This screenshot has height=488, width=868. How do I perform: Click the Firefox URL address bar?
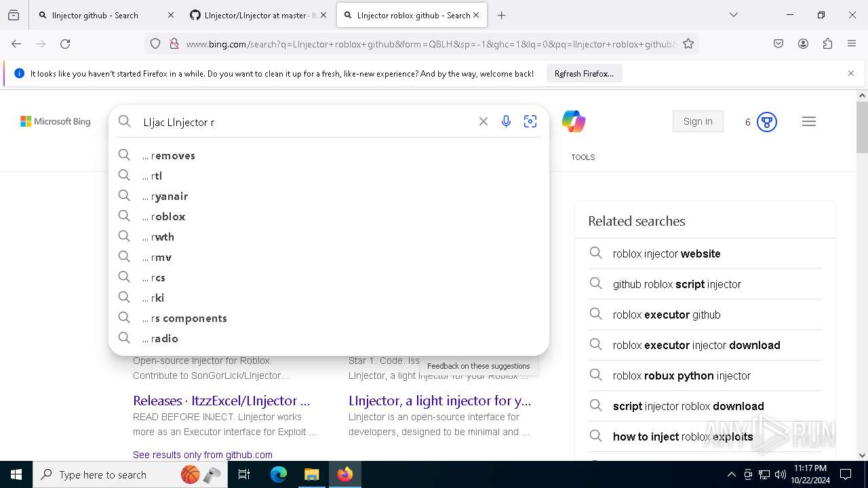click(x=431, y=43)
